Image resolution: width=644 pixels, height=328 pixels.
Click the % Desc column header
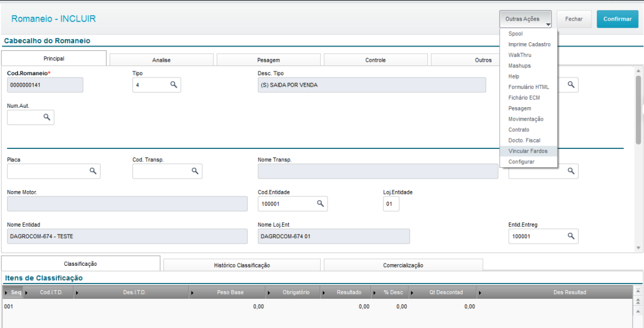pyautogui.click(x=390, y=292)
